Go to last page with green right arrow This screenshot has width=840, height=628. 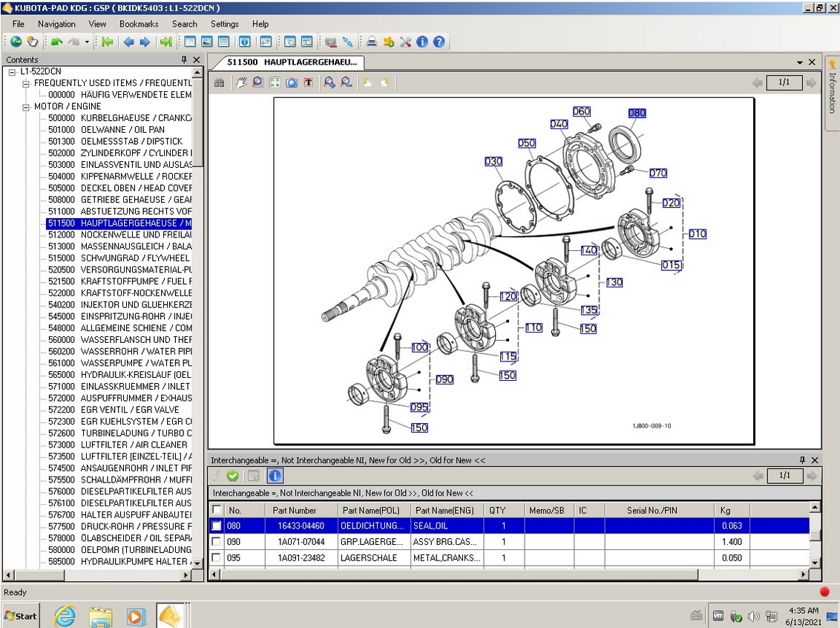click(x=166, y=42)
